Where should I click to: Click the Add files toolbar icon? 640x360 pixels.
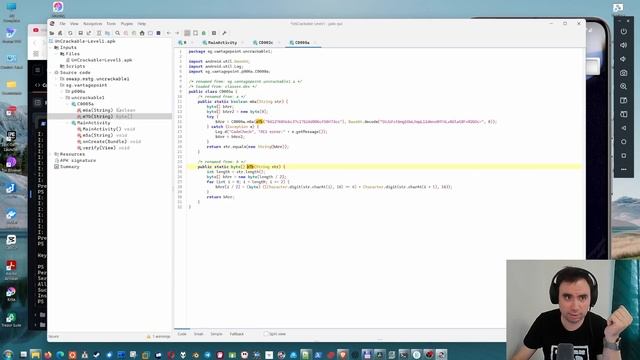click(60, 33)
